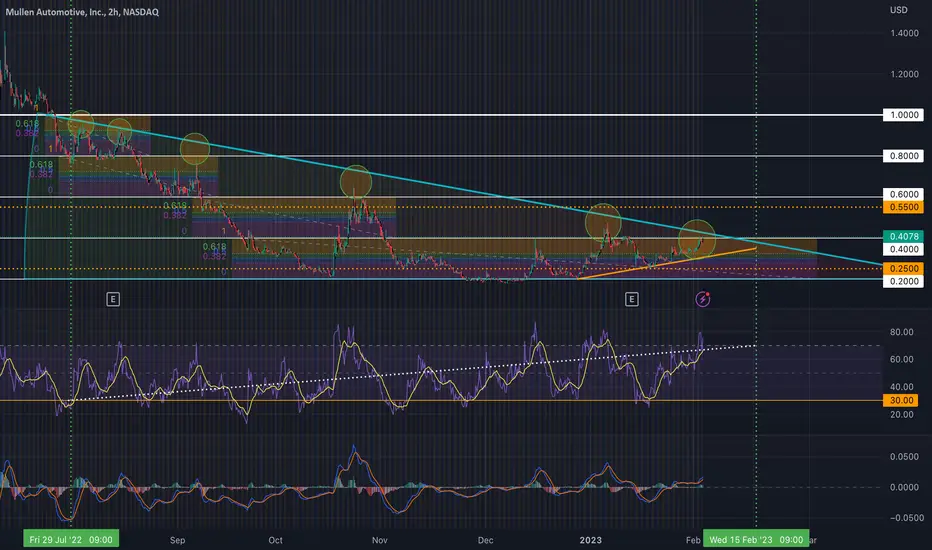Select the 0.6000 price label
Image resolution: width=932 pixels, height=550 pixels.
click(903, 194)
